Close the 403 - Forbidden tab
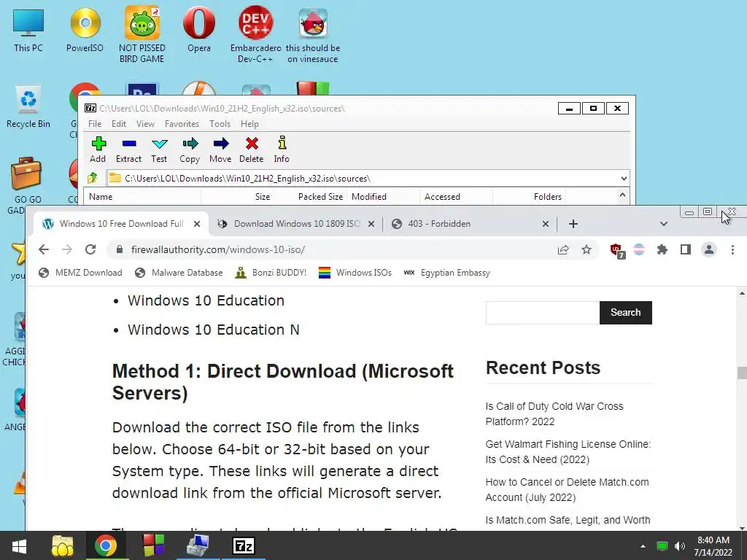 click(x=546, y=224)
